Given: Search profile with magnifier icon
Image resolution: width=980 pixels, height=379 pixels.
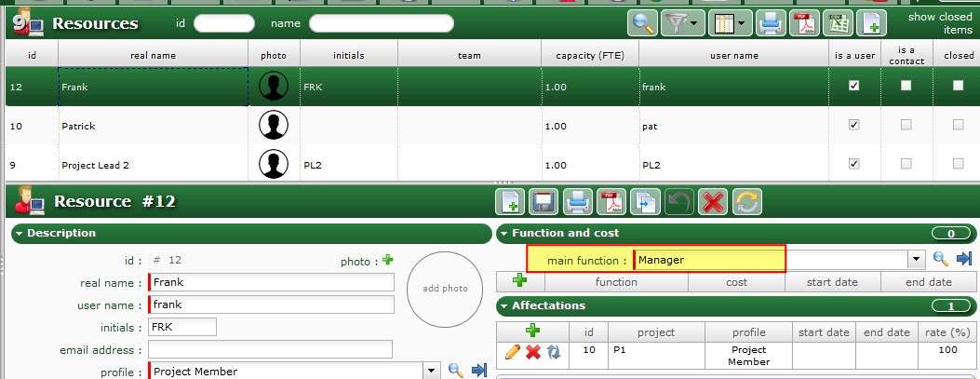Looking at the screenshot, I should (x=456, y=371).
